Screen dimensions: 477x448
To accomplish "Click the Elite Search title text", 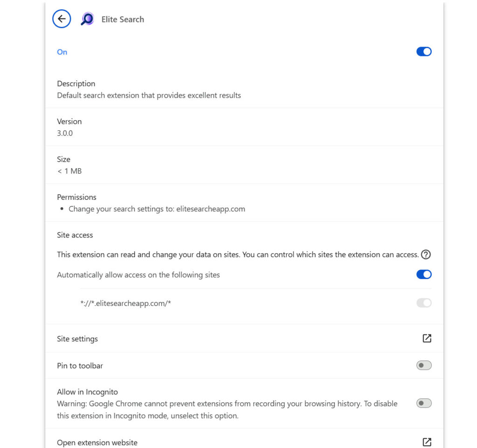I will tap(123, 20).
